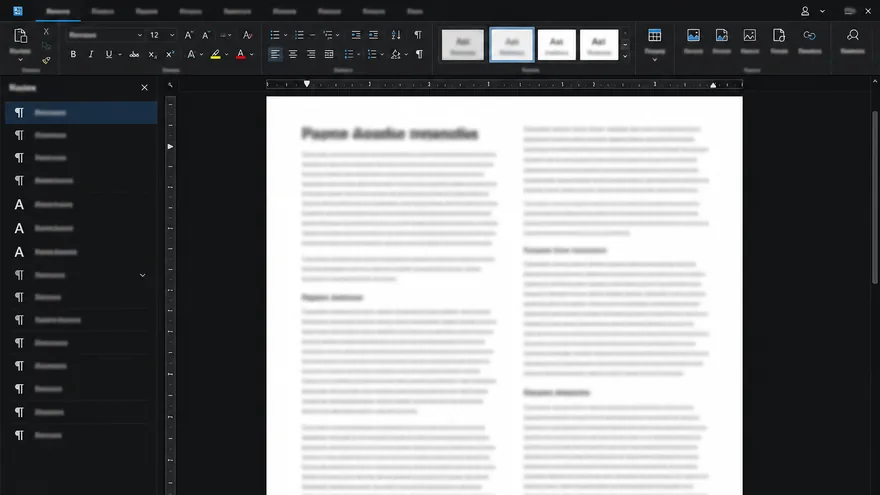This screenshot has height=495, width=880.
Task: Click the vertical document scrollbar
Action: point(875,196)
